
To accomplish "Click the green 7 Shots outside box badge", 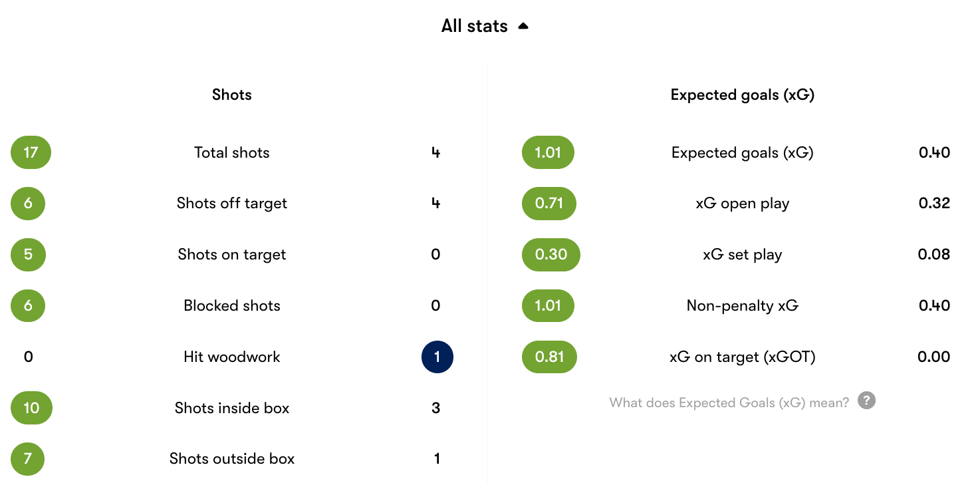I will click(x=28, y=458).
